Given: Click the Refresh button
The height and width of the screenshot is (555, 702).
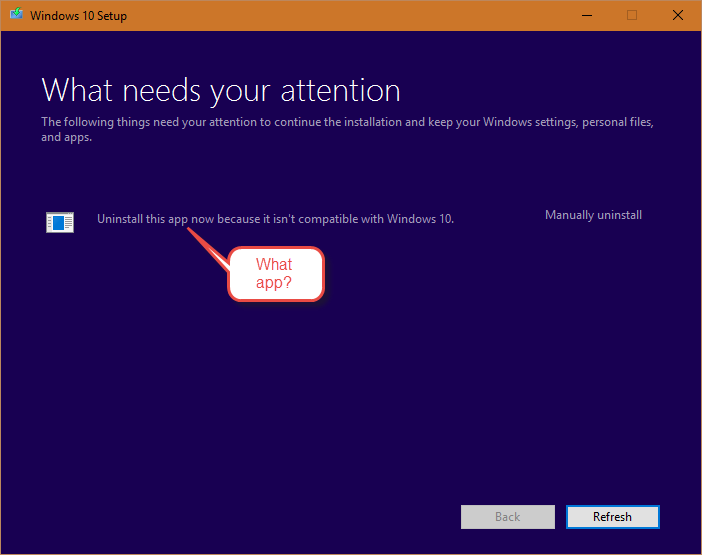Looking at the screenshot, I should [612, 517].
